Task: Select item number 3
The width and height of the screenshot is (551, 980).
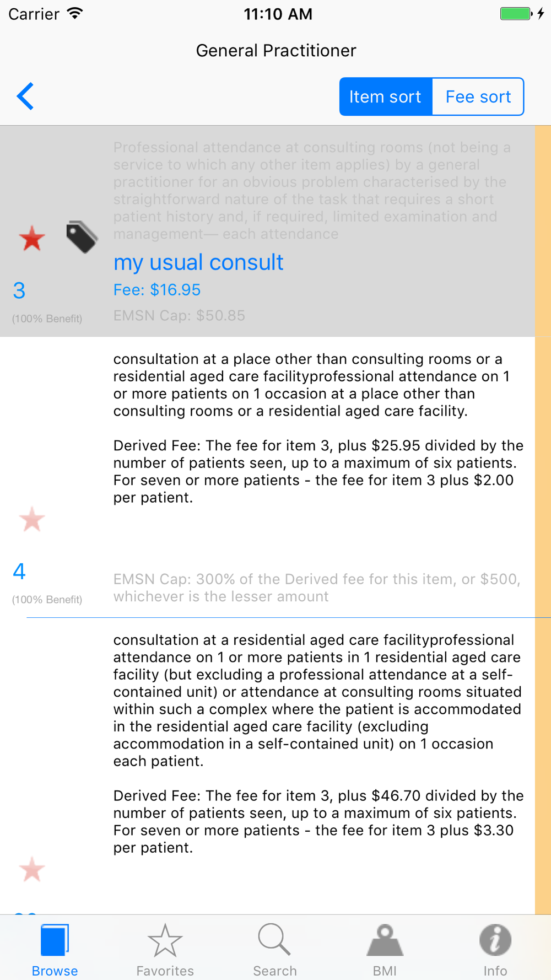Action: pyautogui.click(x=19, y=290)
